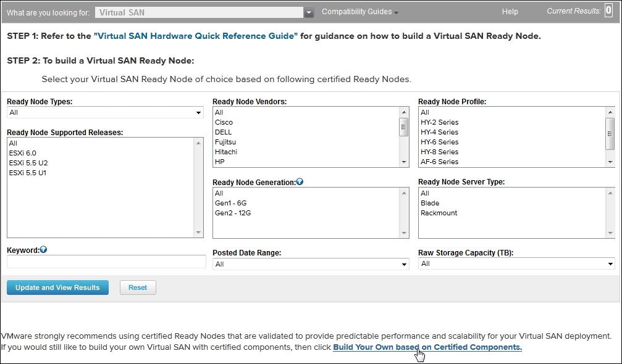Open the Help link in the top bar
Viewport: 622px width, 364px height.
click(510, 12)
